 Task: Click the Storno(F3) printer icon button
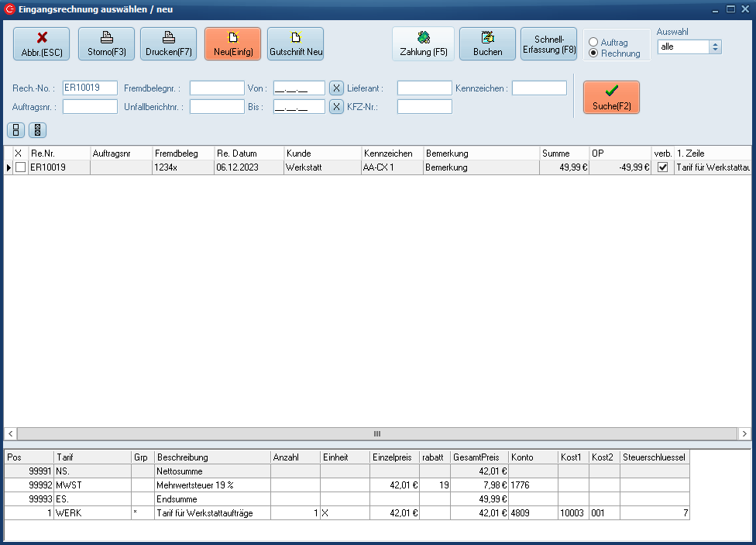tap(106, 44)
